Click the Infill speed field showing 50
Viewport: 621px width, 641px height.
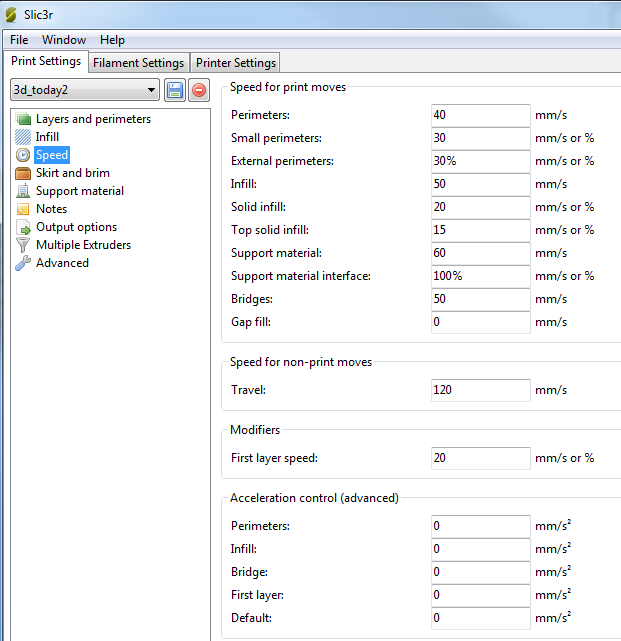click(481, 184)
